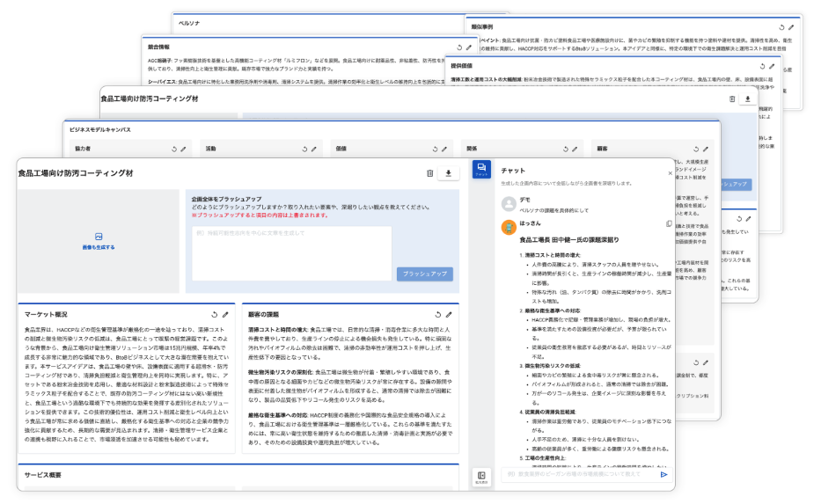Screen dimensions: 821x504
Task: Edit 顧客 in ビジネスモデルキャンバス
Action: [x=705, y=150]
